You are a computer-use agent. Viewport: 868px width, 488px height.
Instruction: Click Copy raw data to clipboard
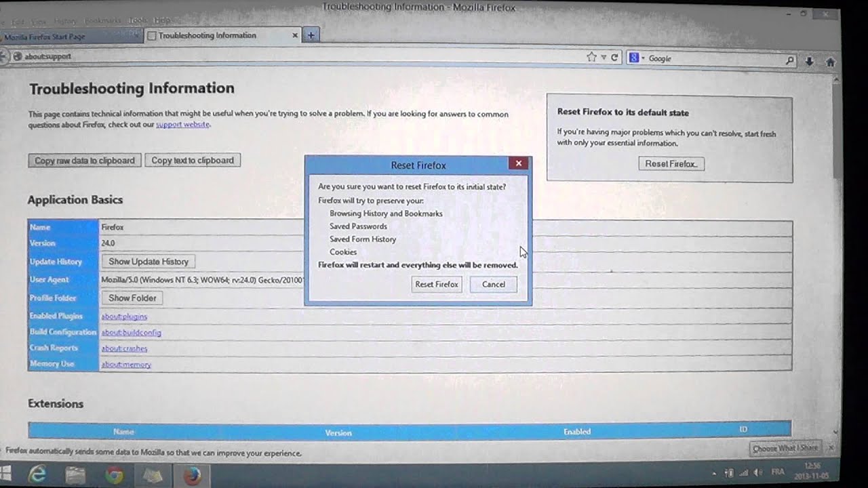tap(84, 161)
